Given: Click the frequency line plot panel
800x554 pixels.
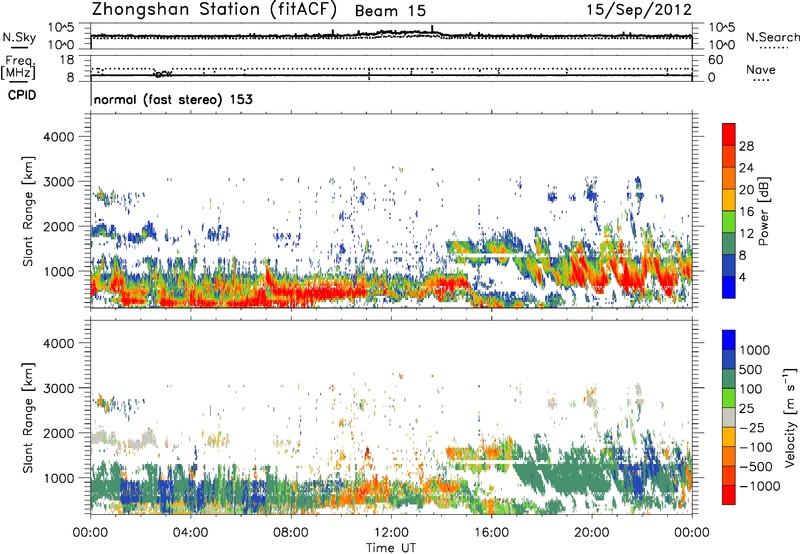Looking at the screenshot, I should coord(391,68).
